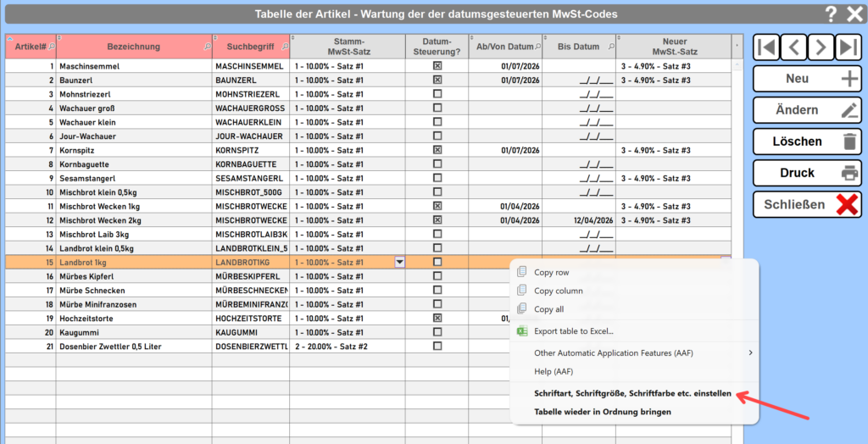Image resolution: width=868 pixels, height=444 pixels.
Task: Toggle Datum-Steuerung checkbox for Kornspitz row
Action: 437,150
